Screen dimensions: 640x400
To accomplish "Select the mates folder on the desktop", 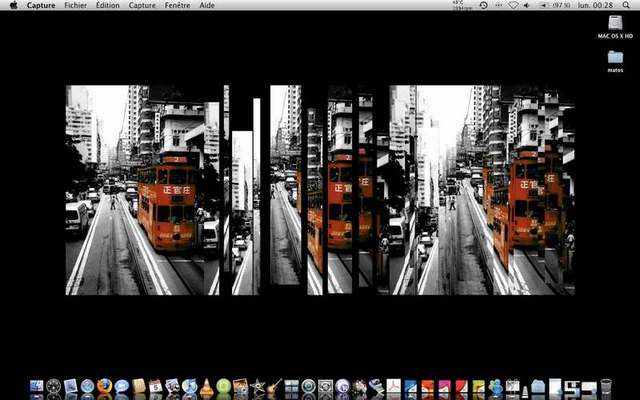I will (615, 61).
